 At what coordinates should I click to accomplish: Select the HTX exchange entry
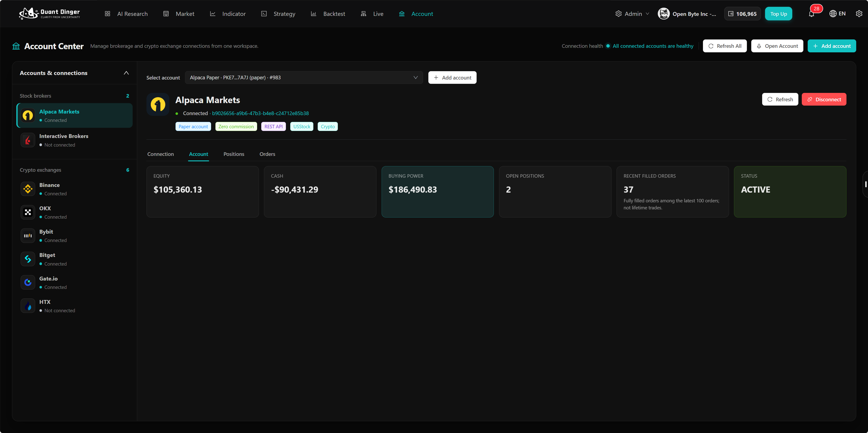(x=74, y=306)
